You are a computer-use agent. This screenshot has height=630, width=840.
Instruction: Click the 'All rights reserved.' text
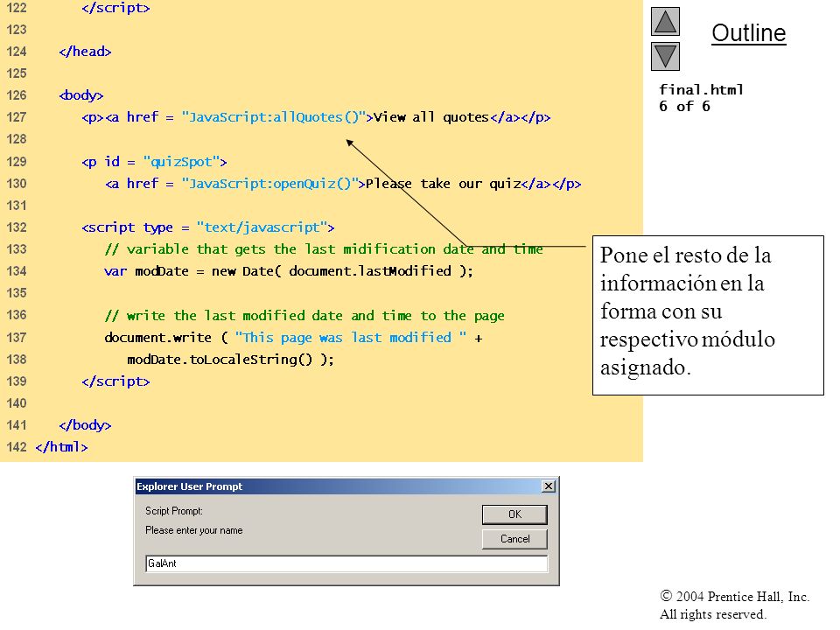pos(712,614)
